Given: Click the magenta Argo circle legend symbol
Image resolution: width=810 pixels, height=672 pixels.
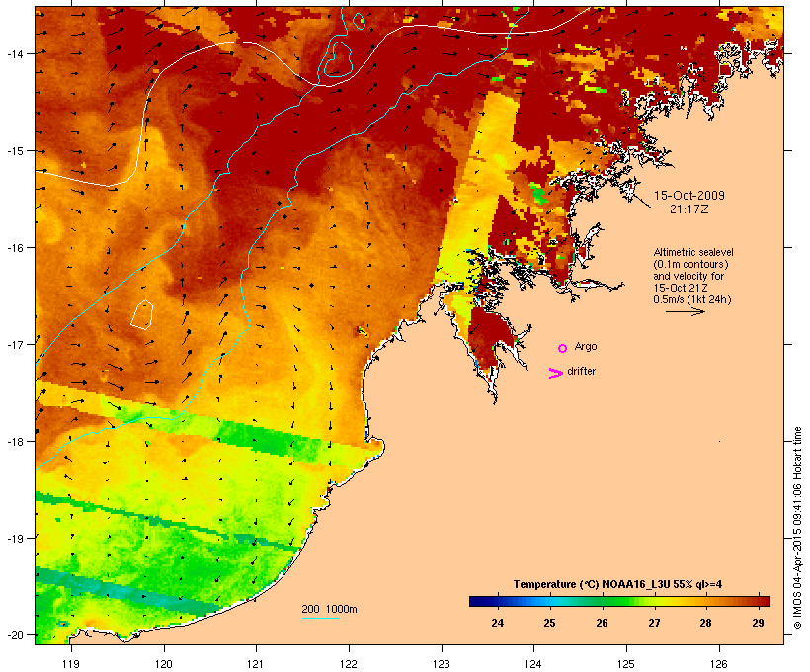Looking at the screenshot, I should [x=563, y=348].
